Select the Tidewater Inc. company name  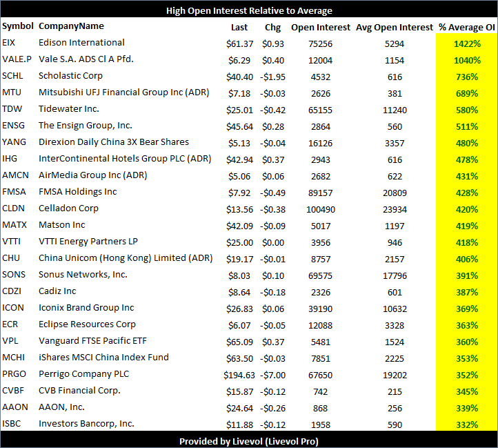point(68,109)
